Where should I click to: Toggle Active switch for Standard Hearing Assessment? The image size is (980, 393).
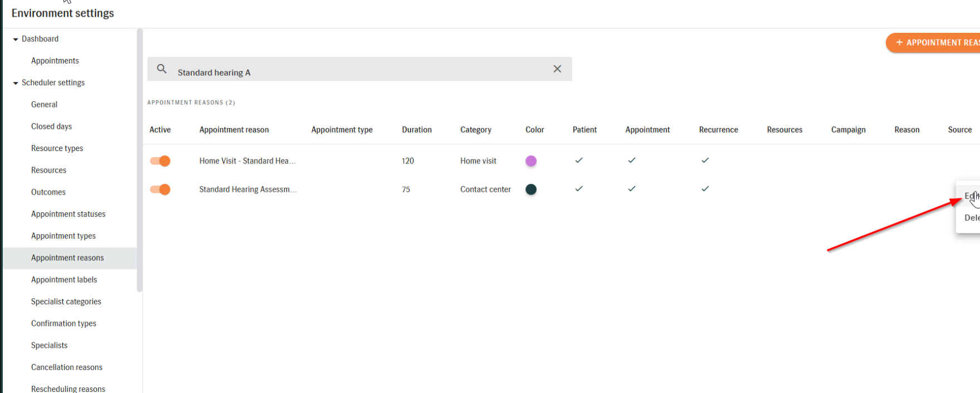[x=160, y=190]
